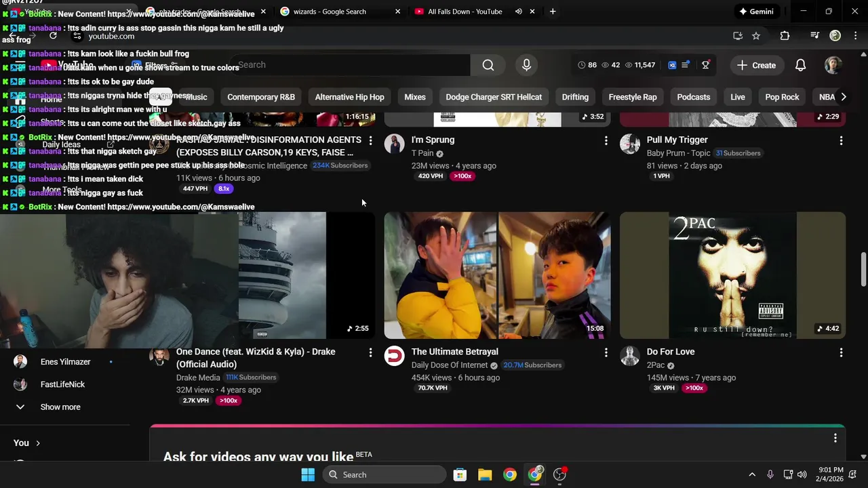Select the Drifting chip

click(575, 97)
